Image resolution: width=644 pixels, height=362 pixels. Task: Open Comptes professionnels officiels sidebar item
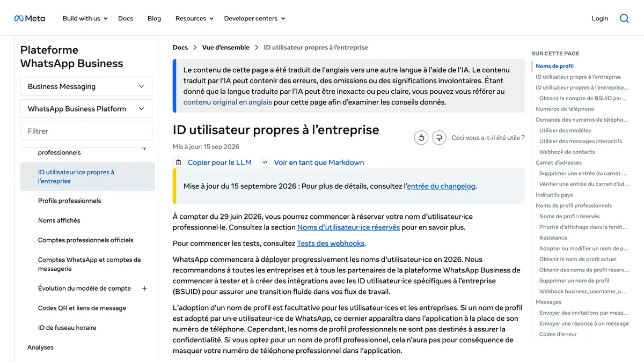point(86,240)
